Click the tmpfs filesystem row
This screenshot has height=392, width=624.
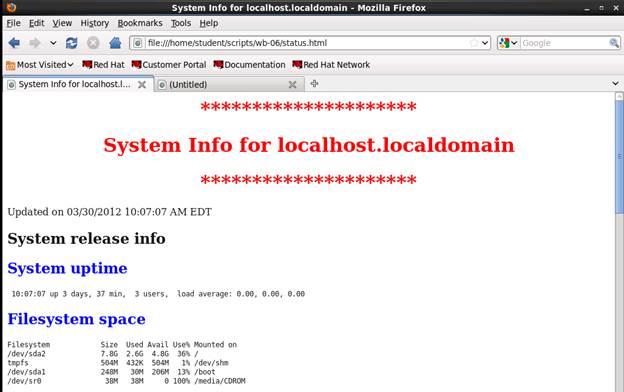tap(118, 363)
